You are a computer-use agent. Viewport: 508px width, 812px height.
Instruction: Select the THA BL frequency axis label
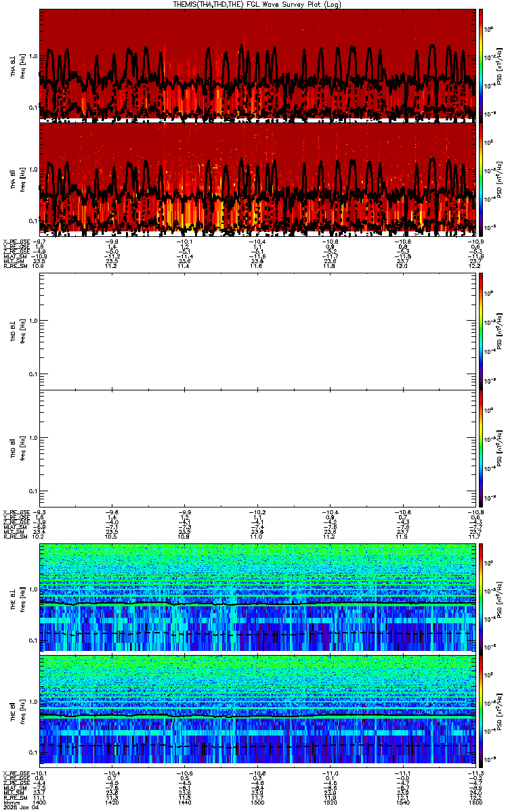[18, 66]
